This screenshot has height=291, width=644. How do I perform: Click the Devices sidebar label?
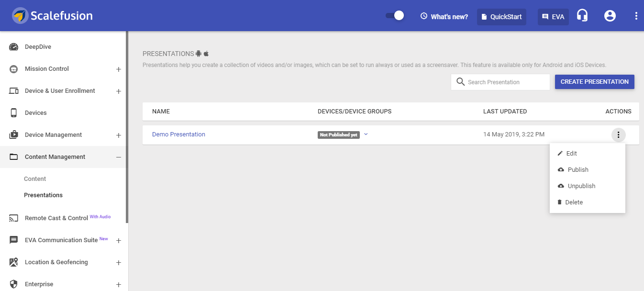(x=36, y=113)
